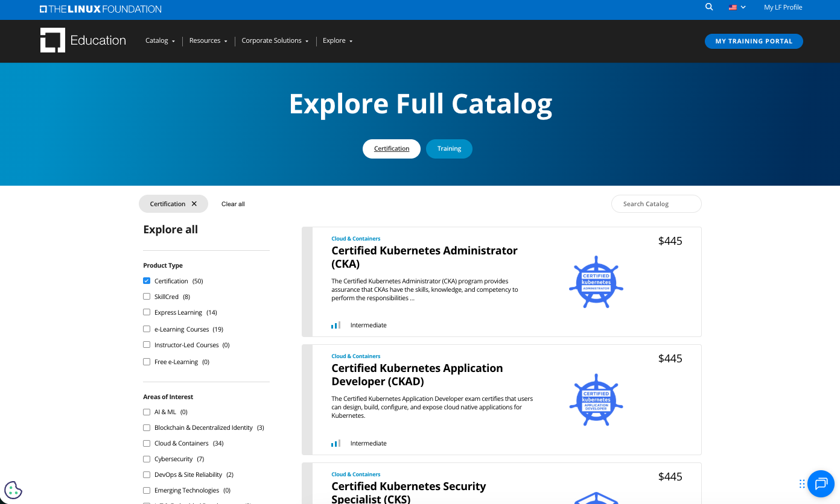Viewport: 840px width, 504px height.
Task: Select the Cybersecurity checkbox
Action: (147, 459)
